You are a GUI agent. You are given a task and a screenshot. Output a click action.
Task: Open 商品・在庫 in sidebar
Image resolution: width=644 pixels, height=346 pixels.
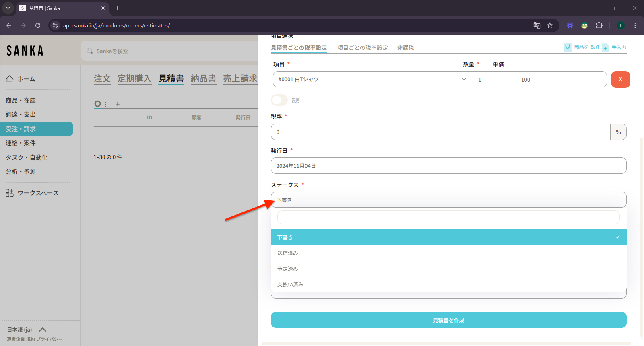pos(21,100)
